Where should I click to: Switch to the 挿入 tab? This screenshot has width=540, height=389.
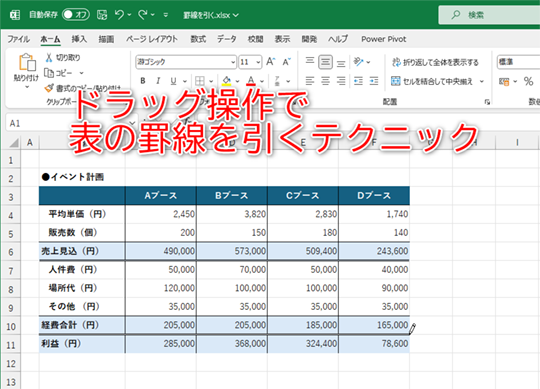coord(79,39)
